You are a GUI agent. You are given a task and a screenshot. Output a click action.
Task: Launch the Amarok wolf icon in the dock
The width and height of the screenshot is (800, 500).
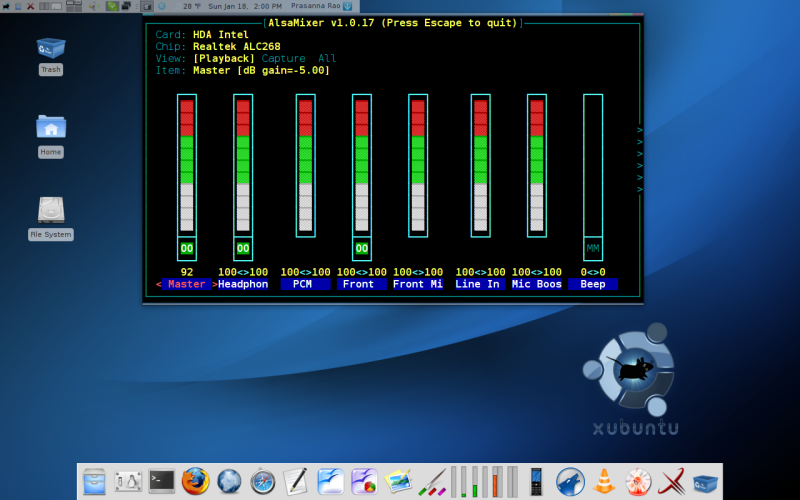570,482
